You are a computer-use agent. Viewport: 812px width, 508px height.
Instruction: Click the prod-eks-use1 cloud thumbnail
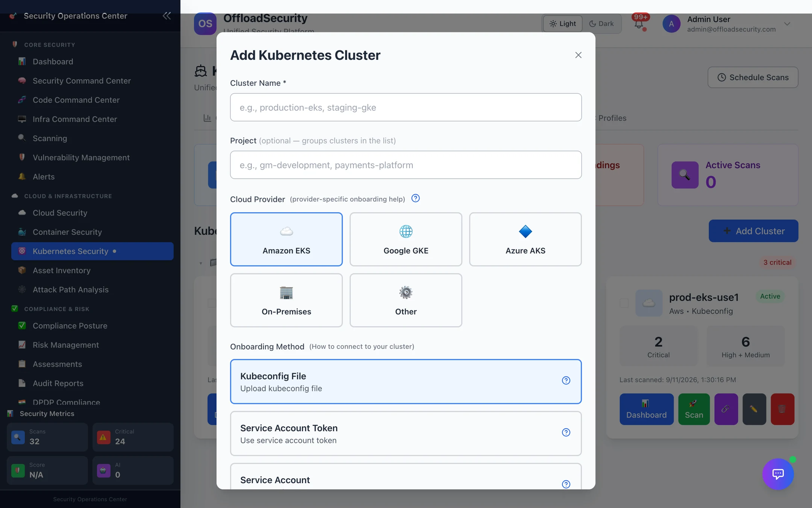[x=649, y=303]
